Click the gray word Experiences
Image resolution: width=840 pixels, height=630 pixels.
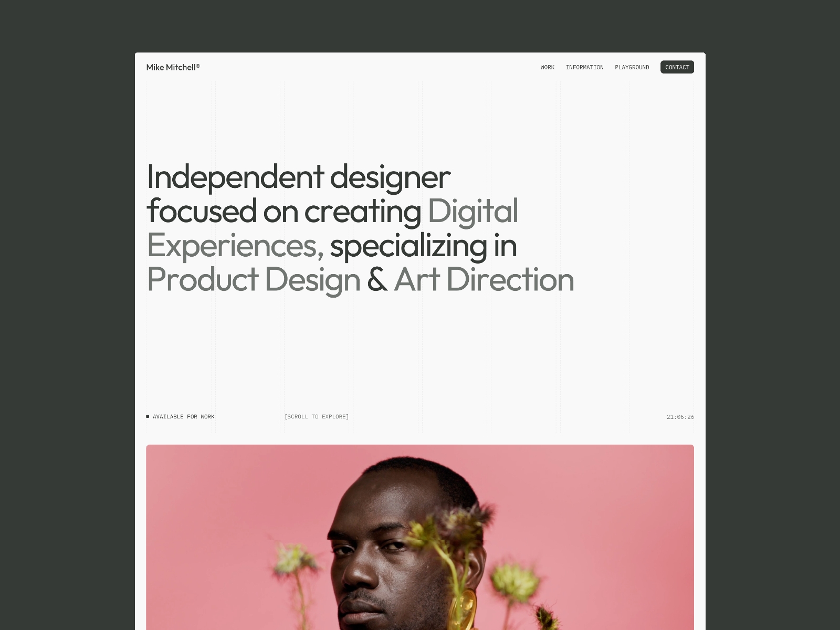(x=235, y=246)
